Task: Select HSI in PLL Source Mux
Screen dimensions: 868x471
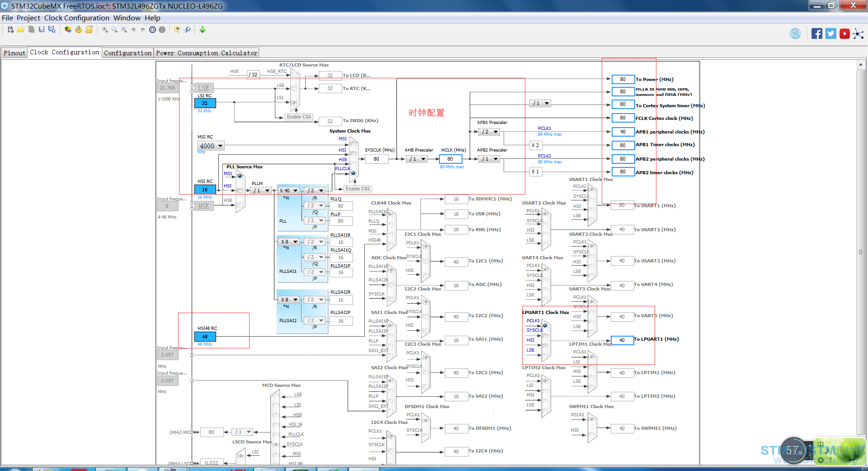Action: (240, 190)
